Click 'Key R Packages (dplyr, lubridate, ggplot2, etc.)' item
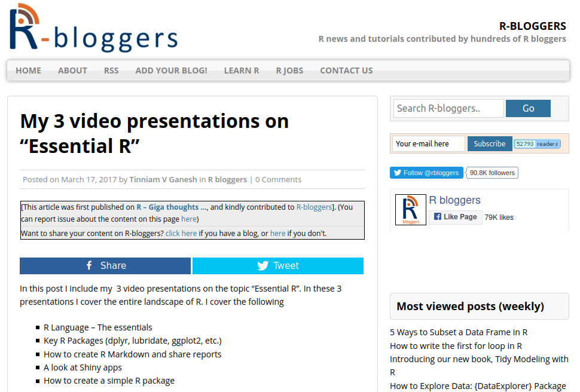Viewport: 580px width, 392px height. tap(132, 341)
